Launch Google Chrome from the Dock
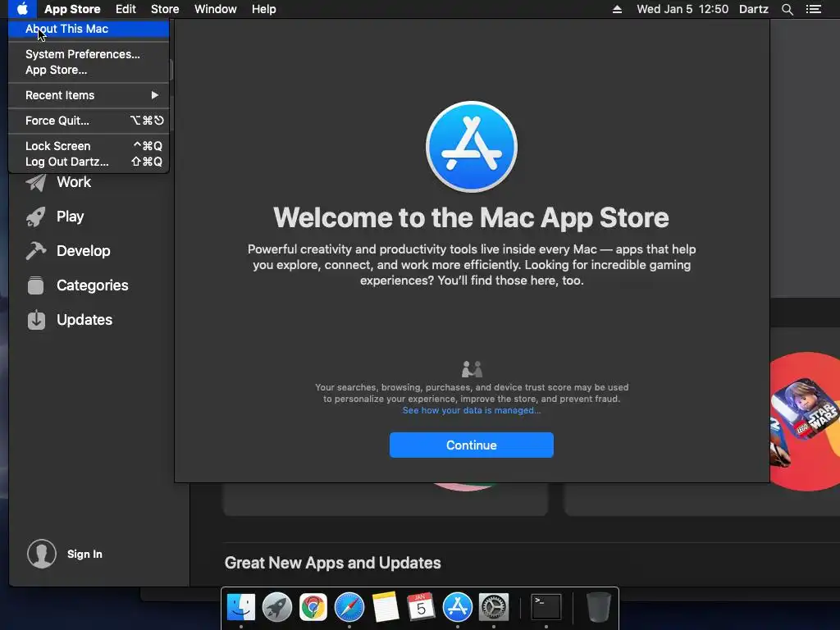Viewport: 840px width, 630px height. pyautogui.click(x=313, y=608)
